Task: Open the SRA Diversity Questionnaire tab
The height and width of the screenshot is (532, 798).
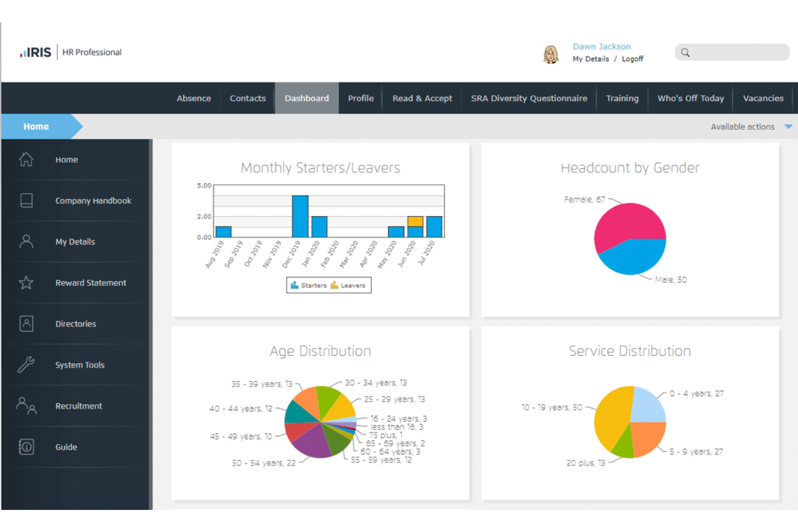Action: 529,98
